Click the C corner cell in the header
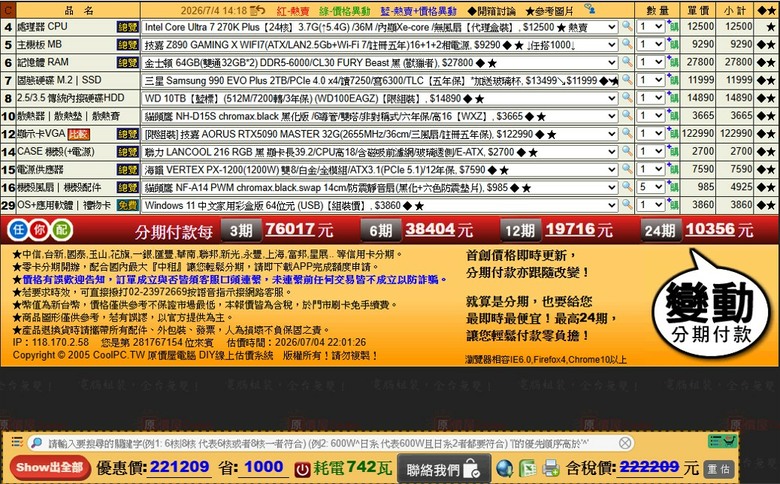780x484 pixels. pyautogui.click(x=8, y=9)
